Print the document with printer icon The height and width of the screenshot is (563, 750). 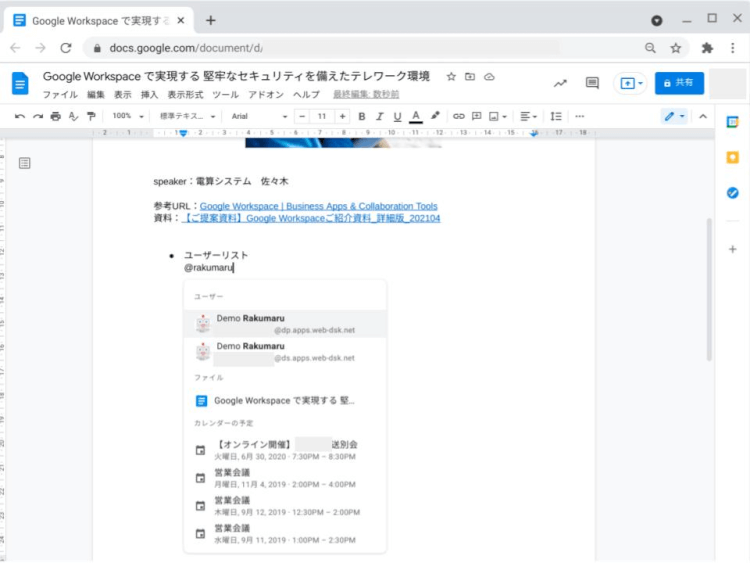[x=55, y=116]
